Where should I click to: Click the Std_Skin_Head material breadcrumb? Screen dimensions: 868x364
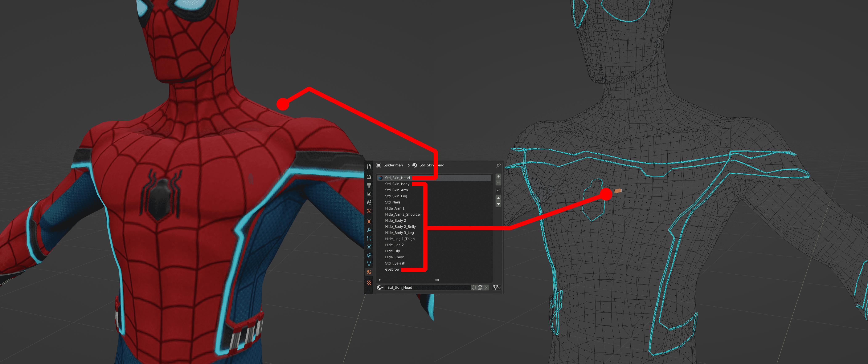(428, 165)
